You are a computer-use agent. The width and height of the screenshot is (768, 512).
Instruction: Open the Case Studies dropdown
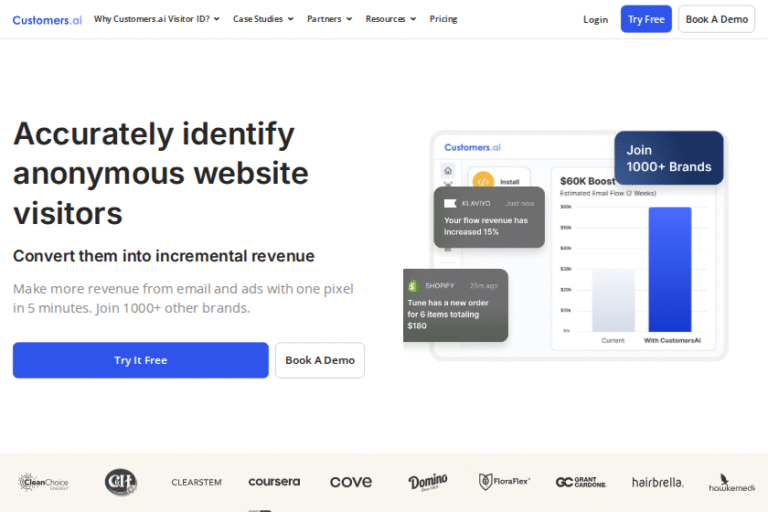(x=263, y=19)
